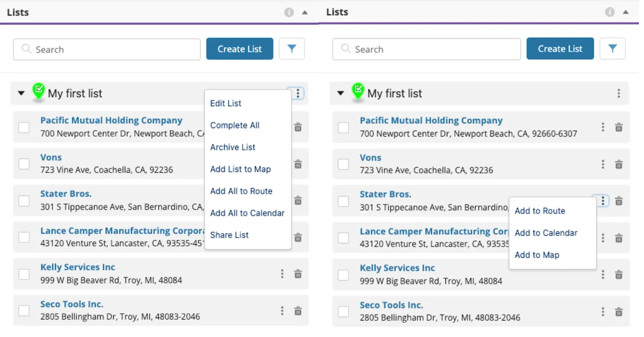Delete Vons using trash icon in left panel
Image resolution: width=644 pixels, height=337 pixels.
[298, 164]
